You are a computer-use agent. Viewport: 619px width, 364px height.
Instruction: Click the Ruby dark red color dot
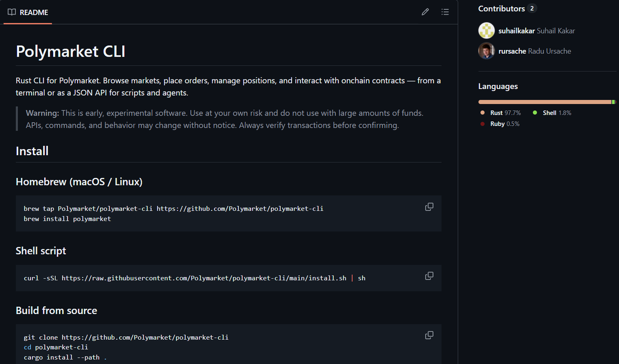(482, 124)
